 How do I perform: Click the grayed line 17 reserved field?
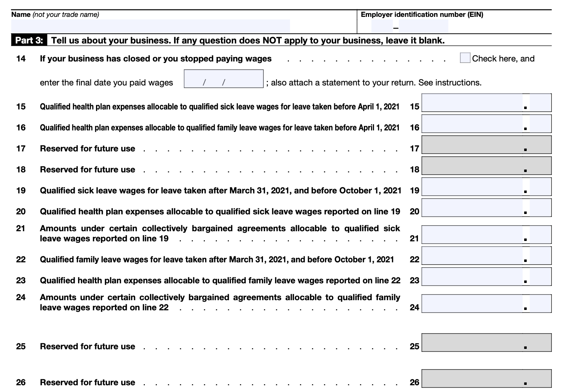486,145
